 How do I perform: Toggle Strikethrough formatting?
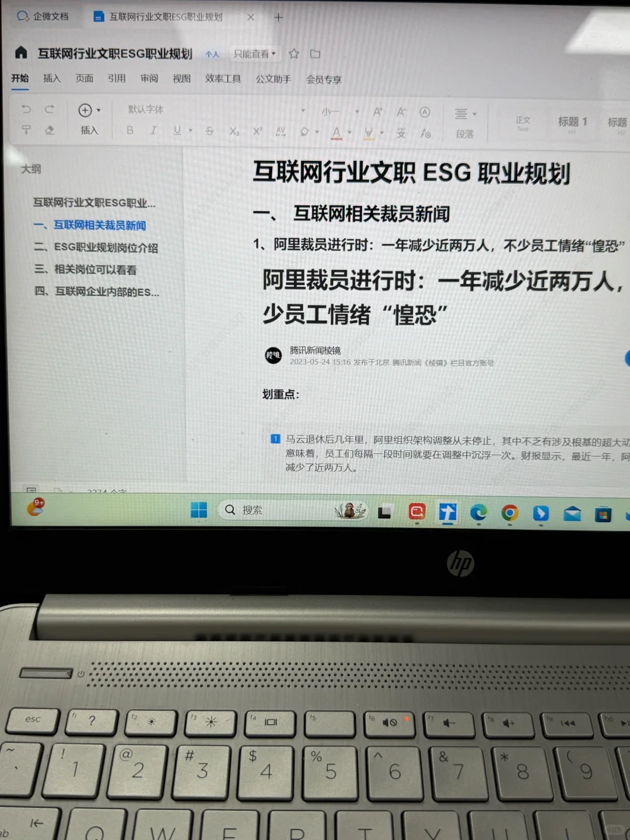209,131
